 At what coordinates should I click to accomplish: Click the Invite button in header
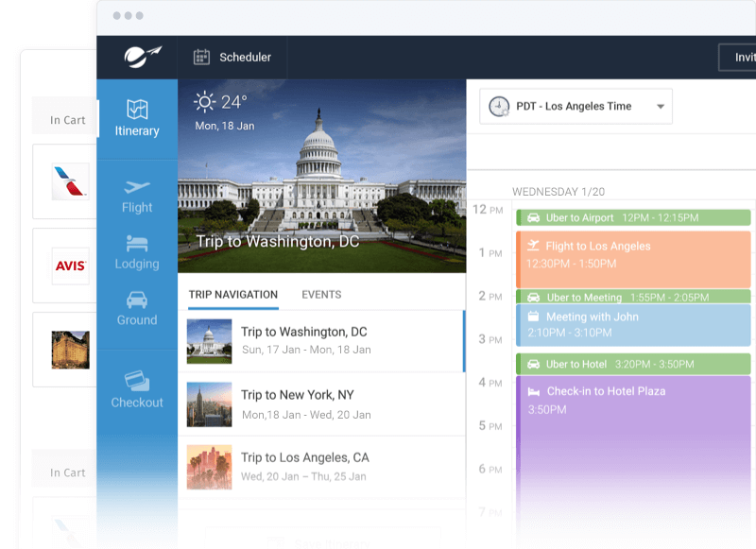coord(741,58)
